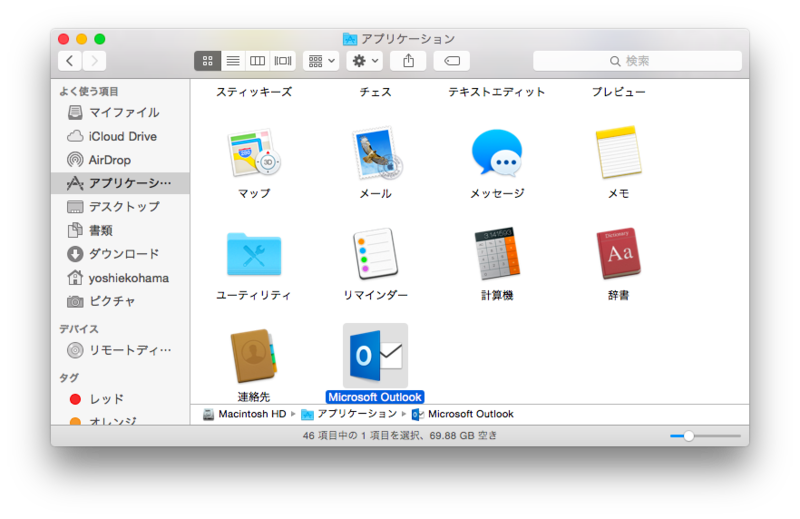Select the Notes (メモ) app icon

tap(618, 152)
